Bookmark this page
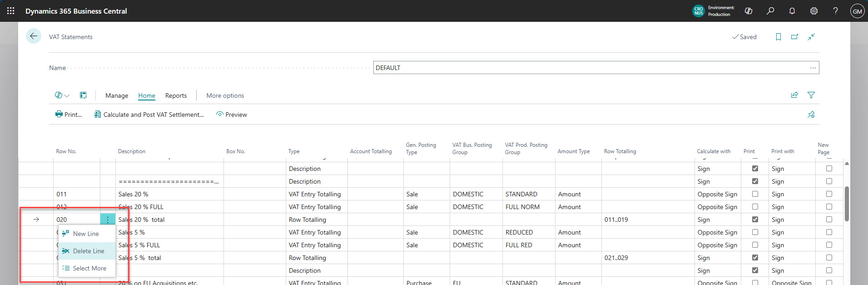The image size is (868, 285). click(x=779, y=37)
